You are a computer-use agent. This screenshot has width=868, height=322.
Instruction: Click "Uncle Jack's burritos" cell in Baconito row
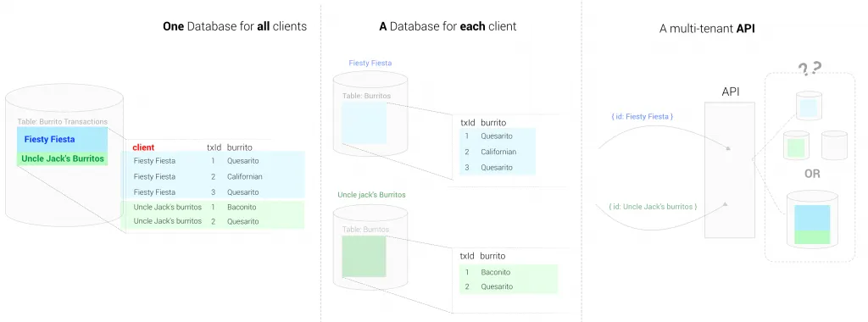click(167, 207)
